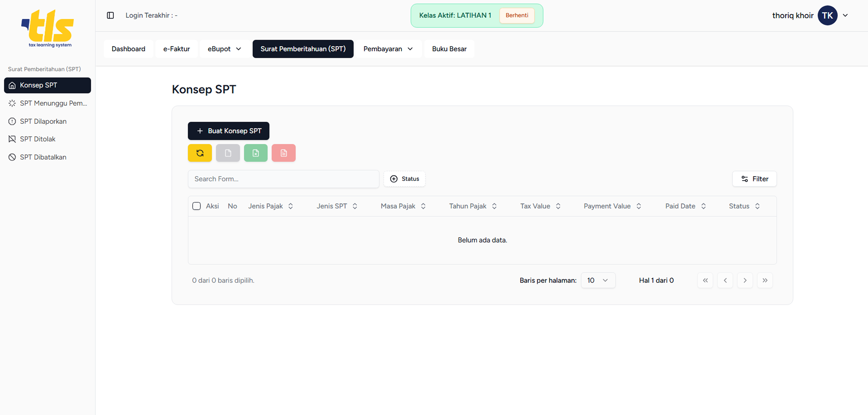868x415 pixels.
Task: Open the Dashboard tab
Action: coord(128,49)
